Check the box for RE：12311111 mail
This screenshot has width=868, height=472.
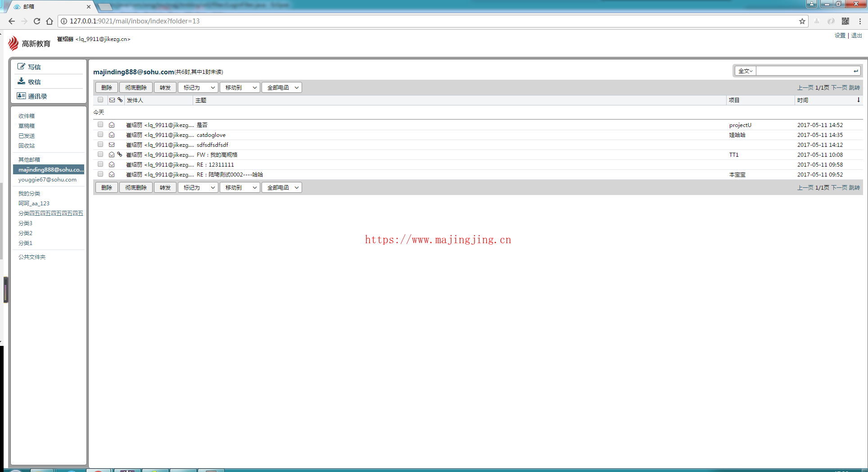pos(100,164)
